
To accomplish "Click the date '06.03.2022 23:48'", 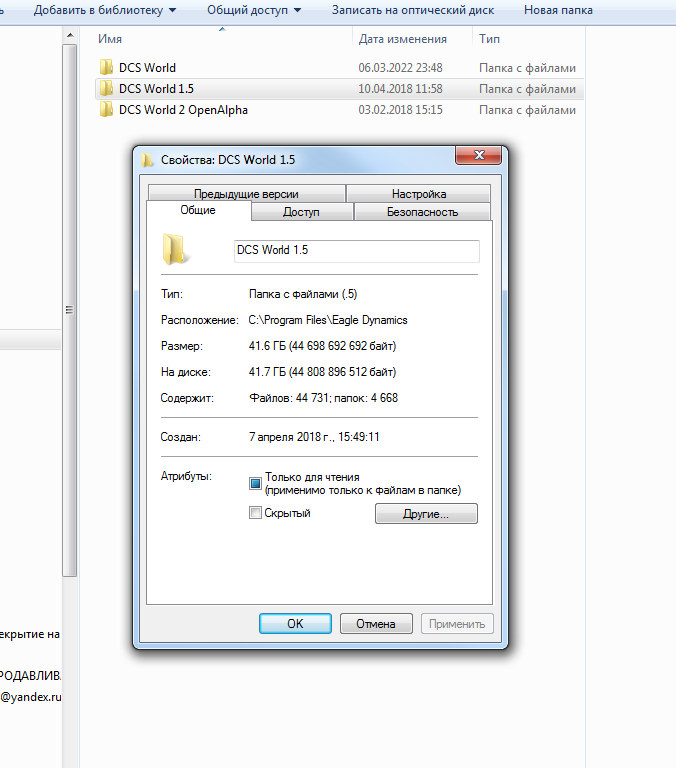I will [x=400, y=68].
